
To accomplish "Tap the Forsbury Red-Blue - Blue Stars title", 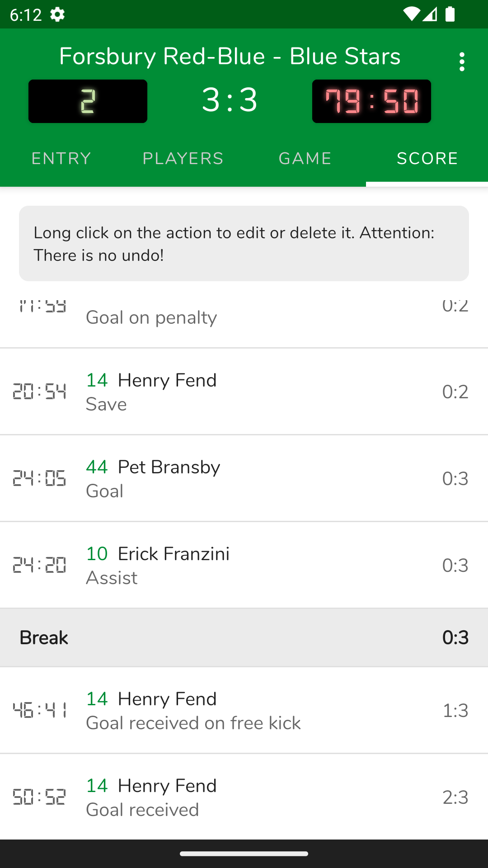I will point(230,57).
